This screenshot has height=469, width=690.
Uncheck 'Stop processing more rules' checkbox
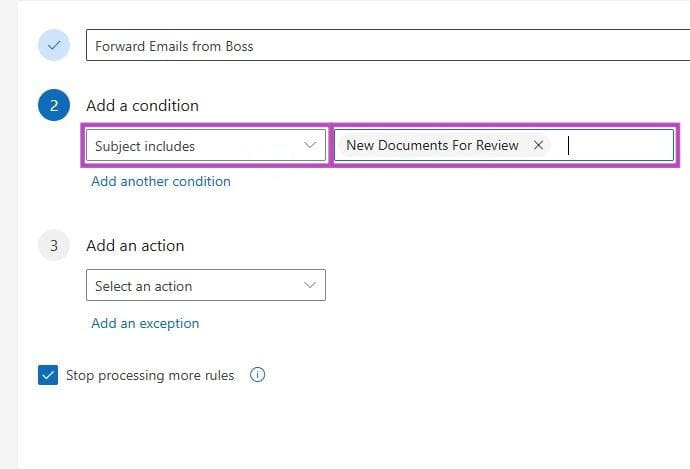click(48, 375)
